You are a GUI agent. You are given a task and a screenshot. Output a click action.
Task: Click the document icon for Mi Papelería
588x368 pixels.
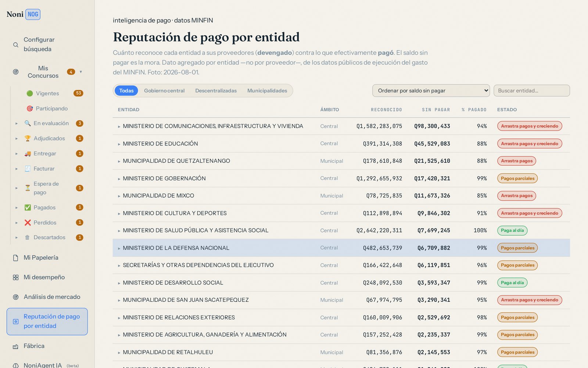(15, 258)
